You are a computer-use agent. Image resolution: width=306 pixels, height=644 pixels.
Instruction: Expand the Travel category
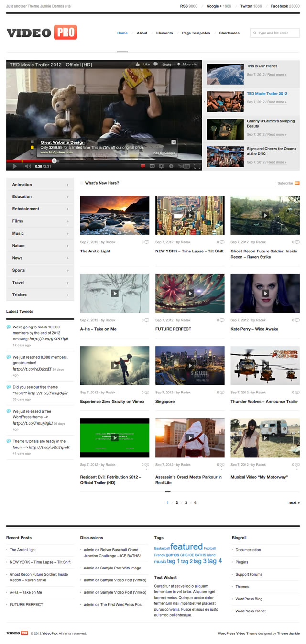tap(40, 282)
